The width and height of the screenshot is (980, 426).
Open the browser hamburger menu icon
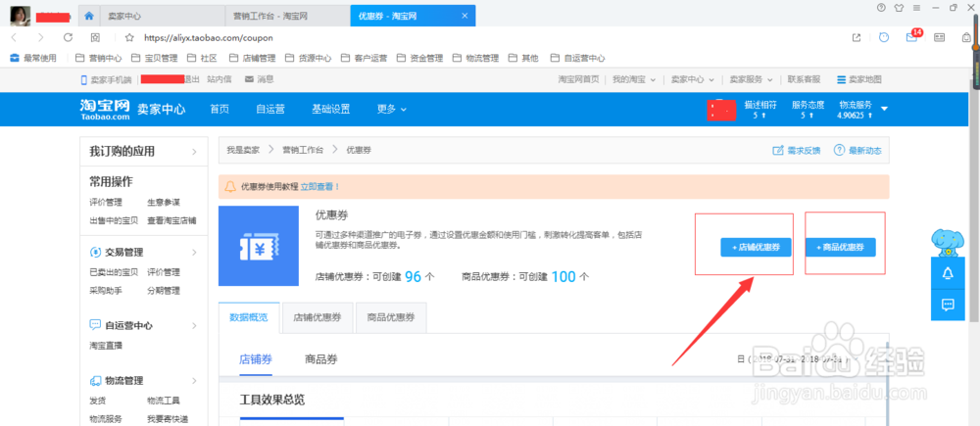tap(916, 8)
